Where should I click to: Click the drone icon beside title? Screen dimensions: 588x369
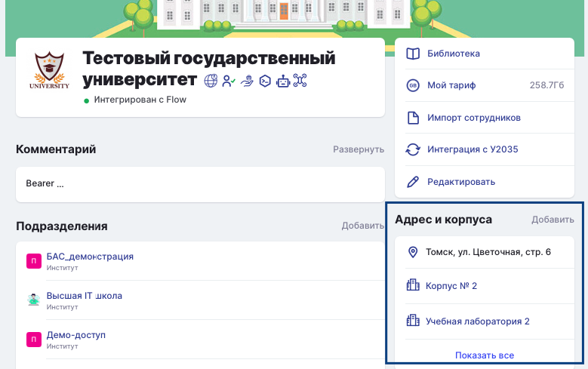(x=300, y=81)
